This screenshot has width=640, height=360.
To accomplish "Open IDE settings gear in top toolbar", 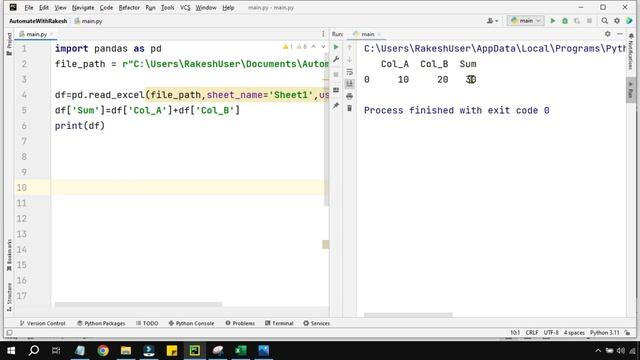I will coord(617,21).
